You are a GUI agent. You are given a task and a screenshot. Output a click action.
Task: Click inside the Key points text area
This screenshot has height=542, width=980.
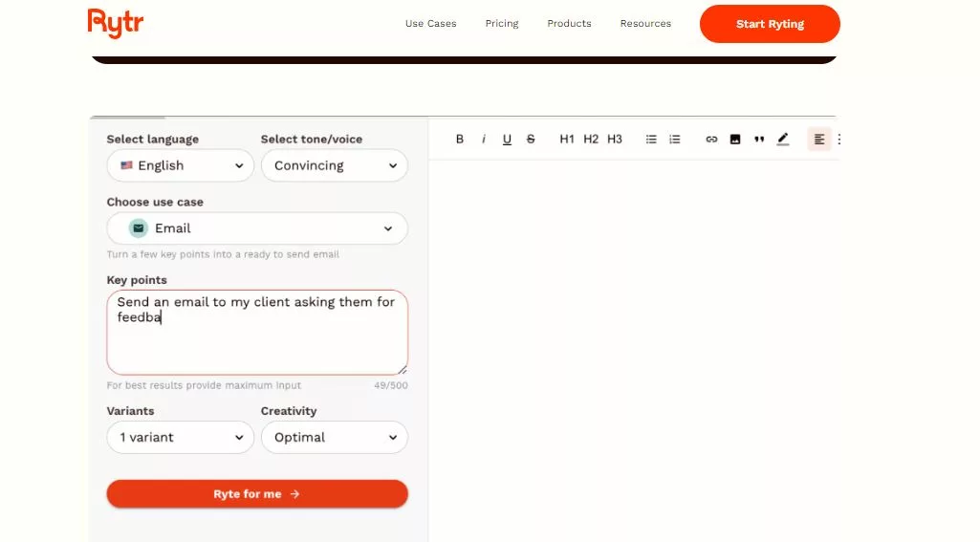[x=257, y=333]
